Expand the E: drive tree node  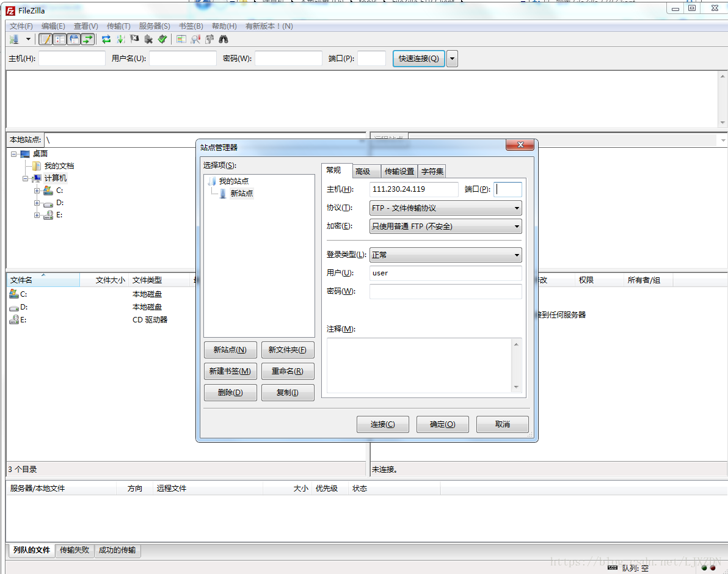click(37, 215)
